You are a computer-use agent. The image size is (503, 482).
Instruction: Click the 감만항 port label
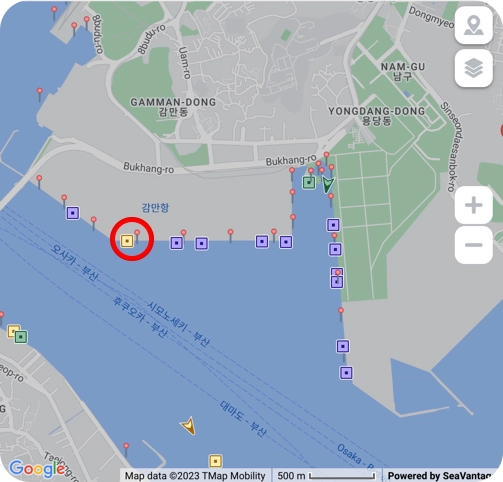[155, 208]
